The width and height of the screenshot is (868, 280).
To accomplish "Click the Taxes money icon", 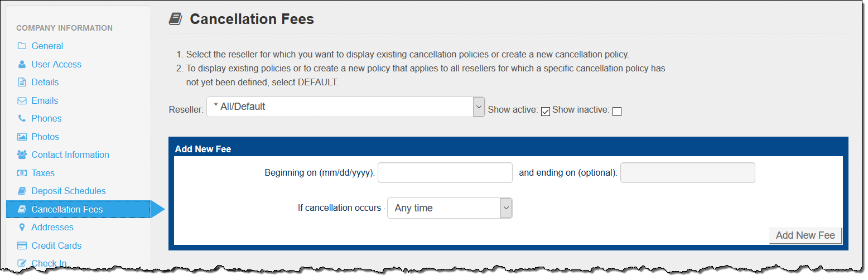I will click(x=22, y=173).
